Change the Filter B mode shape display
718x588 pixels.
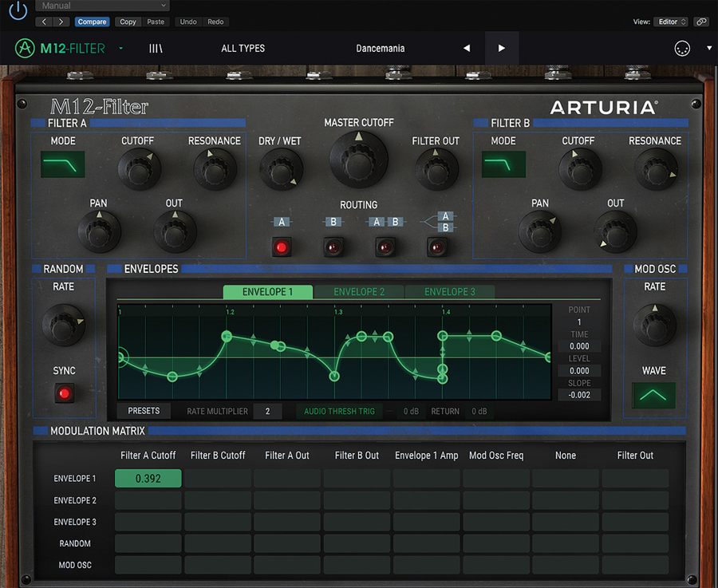(503, 164)
